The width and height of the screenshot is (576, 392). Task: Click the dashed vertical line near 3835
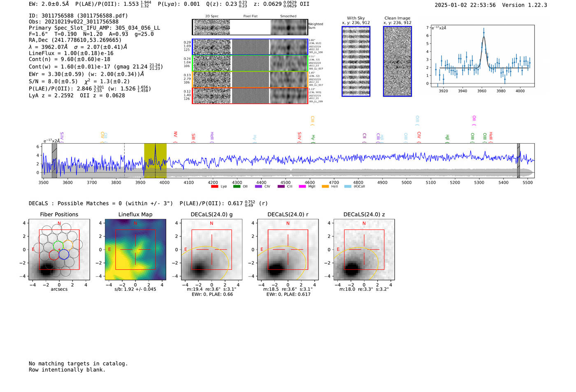tap(125, 160)
